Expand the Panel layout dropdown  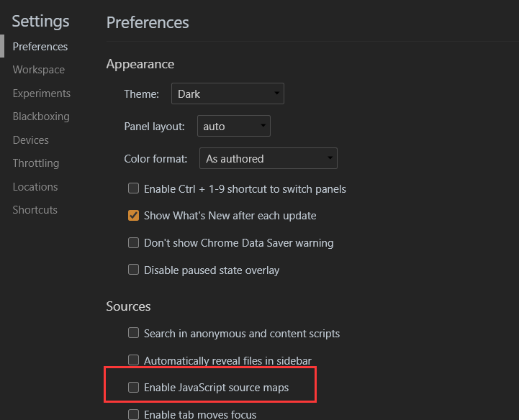pos(233,127)
